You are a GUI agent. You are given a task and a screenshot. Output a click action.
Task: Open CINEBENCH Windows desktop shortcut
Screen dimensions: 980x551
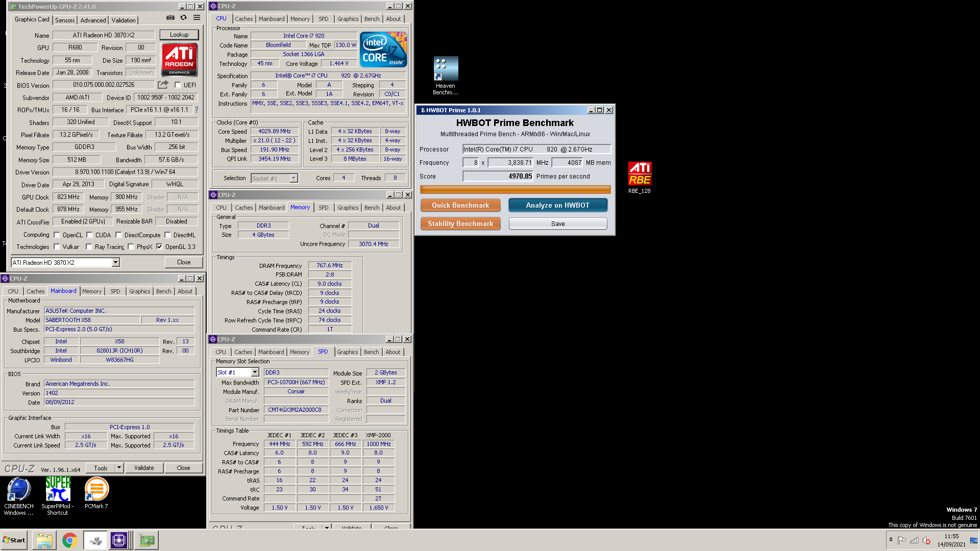[x=19, y=496]
